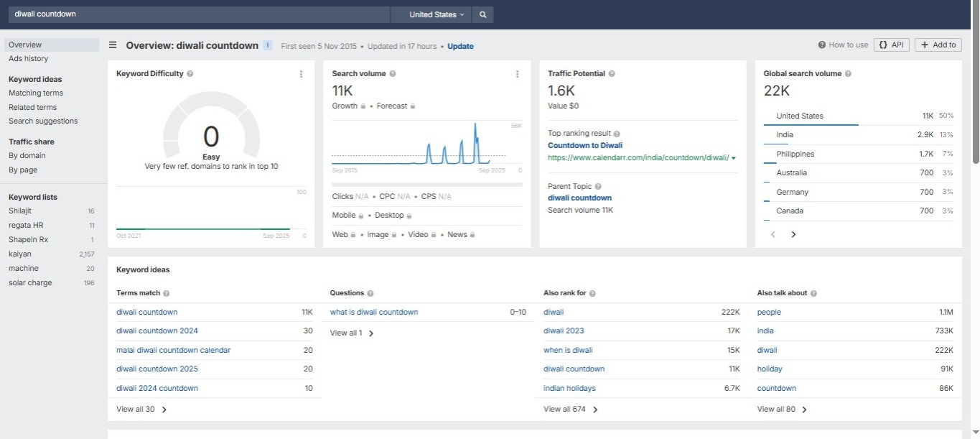980x439 pixels.
Task: Open Search volume three-dot options menu
Action: pyautogui.click(x=517, y=74)
